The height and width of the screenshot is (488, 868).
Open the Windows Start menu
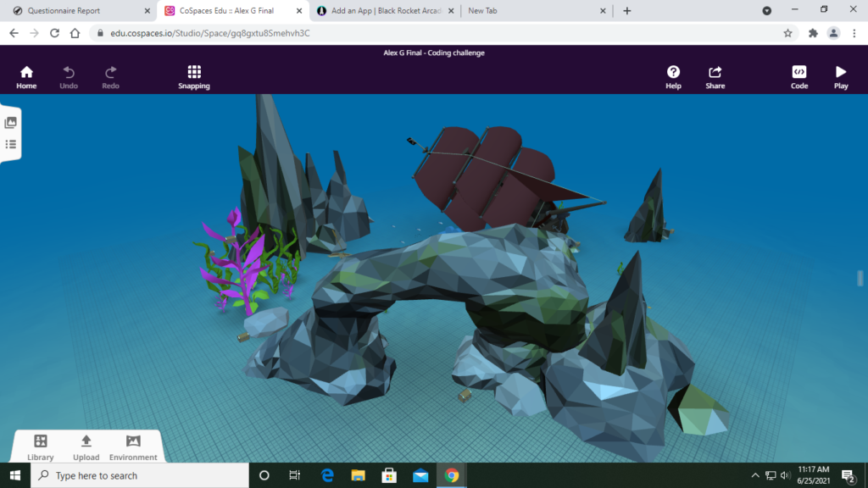click(x=15, y=475)
